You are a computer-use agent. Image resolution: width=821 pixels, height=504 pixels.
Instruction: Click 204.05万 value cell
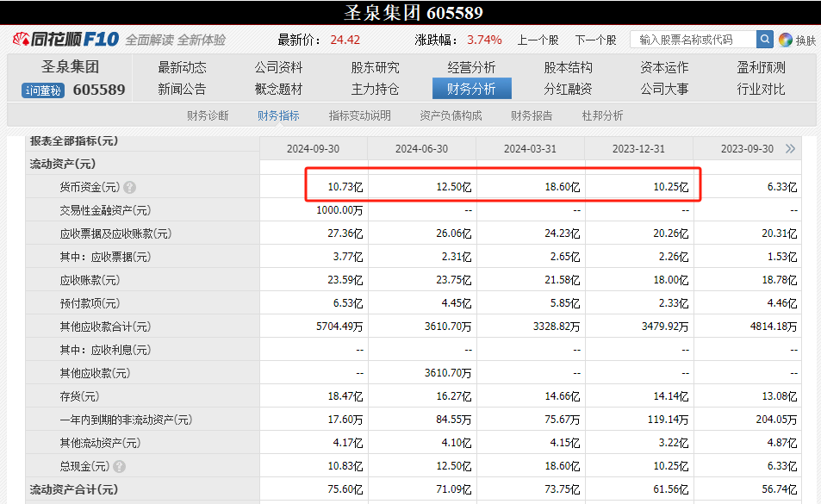pyautogui.click(x=776, y=420)
